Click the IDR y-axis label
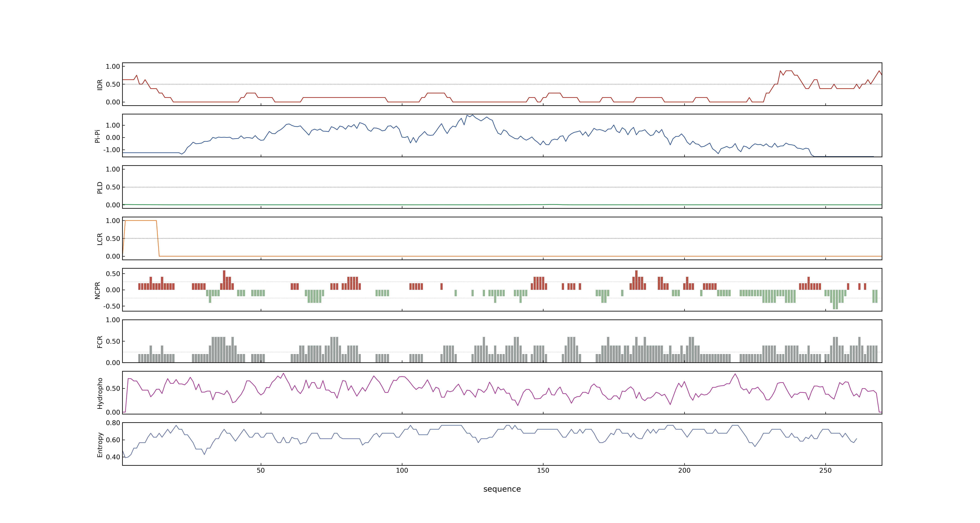980x523 pixels. [100, 85]
